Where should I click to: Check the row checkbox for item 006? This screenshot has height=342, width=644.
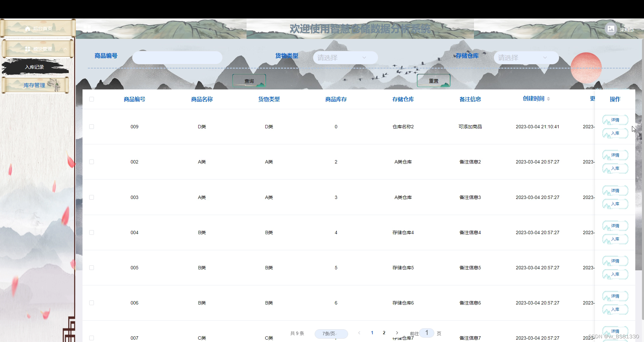click(x=92, y=303)
